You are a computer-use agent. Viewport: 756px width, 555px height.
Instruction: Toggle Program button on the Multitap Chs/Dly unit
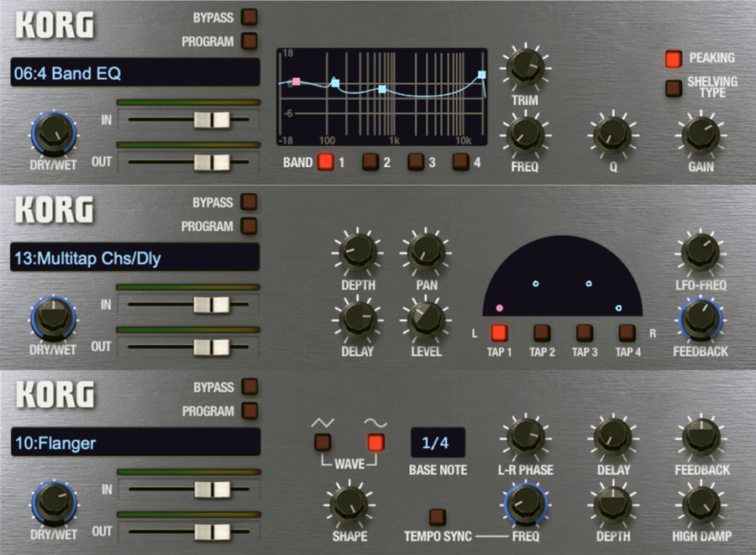pyautogui.click(x=249, y=226)
